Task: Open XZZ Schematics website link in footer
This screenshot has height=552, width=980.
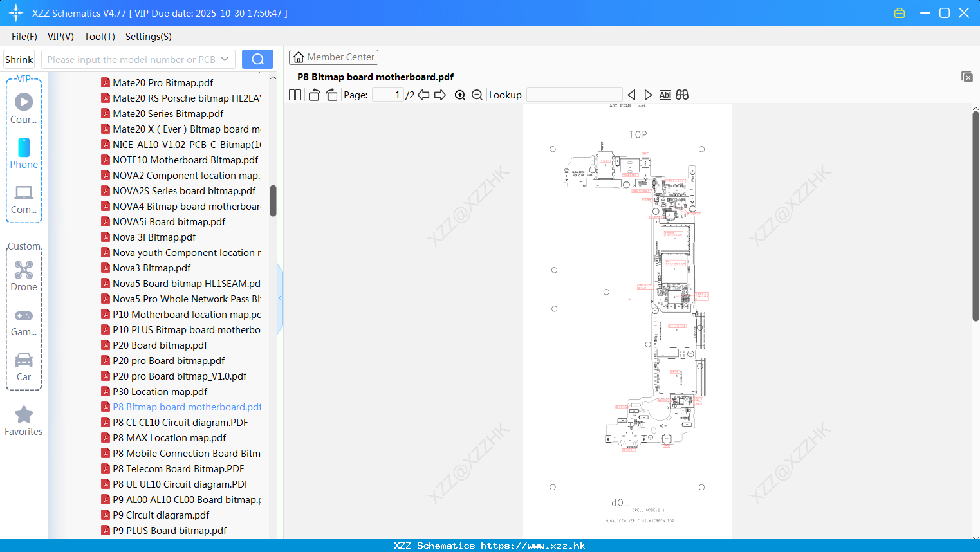Action: pos(533,546)
